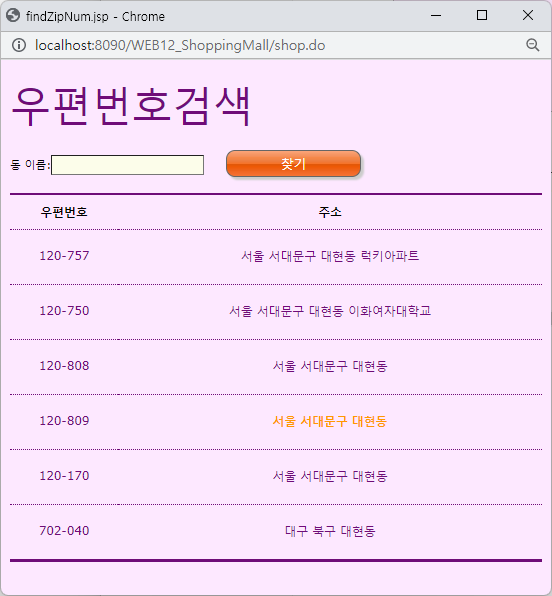552x596 pixels.
Task: Click zip code 120-808
Action: [x=64, y=366]
